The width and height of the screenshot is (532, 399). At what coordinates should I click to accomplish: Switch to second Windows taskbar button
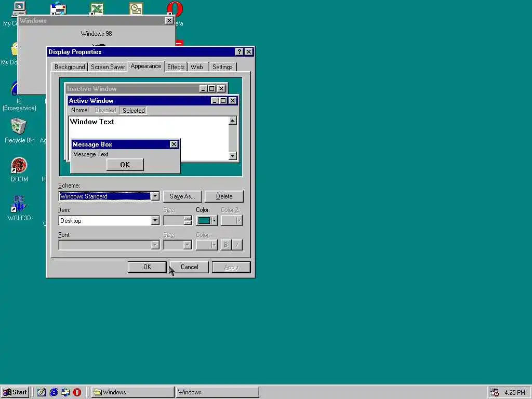coord(218,392)
